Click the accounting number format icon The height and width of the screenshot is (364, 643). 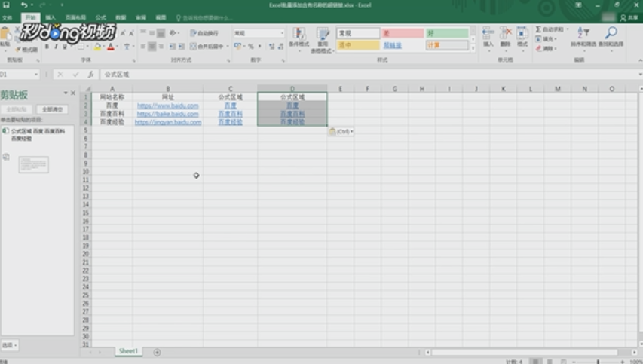coord(238,46)
